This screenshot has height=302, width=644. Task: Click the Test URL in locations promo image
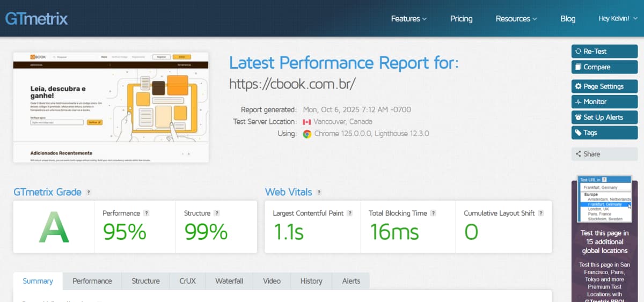click(x=604, y=199)
